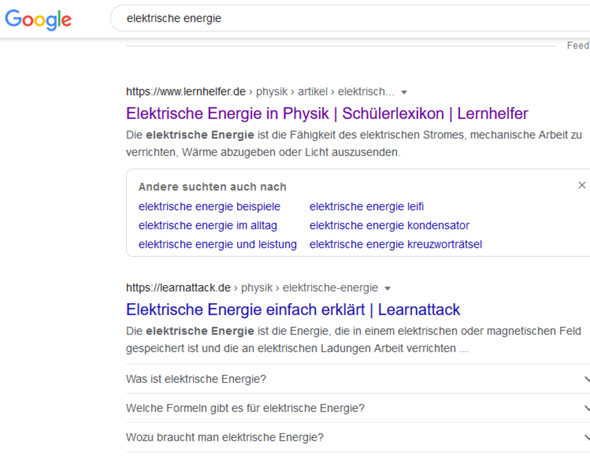Expand Was ist elektrische Energie? question
Viewport: 590px width, 471px height.
358,379
